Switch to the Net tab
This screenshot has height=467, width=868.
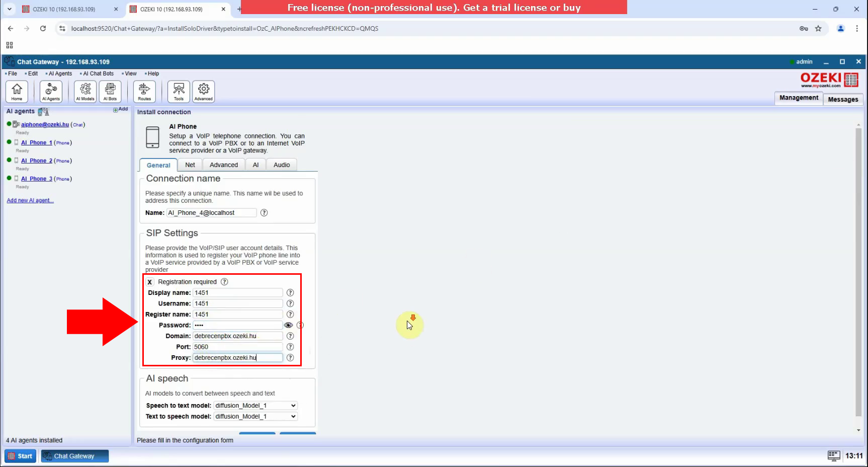pos(190,165)
